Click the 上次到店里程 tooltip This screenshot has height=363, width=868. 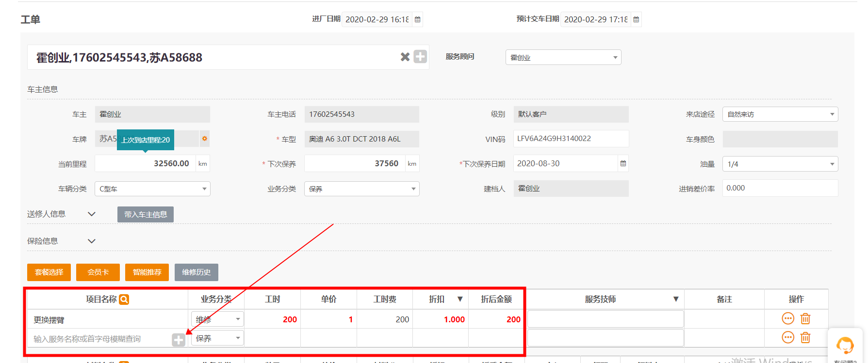(x=146, y=140)
